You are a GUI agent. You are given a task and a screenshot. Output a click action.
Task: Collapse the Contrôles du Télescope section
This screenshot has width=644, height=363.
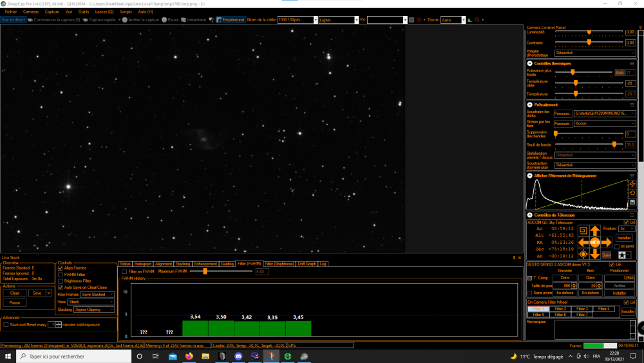click(530, 215)
